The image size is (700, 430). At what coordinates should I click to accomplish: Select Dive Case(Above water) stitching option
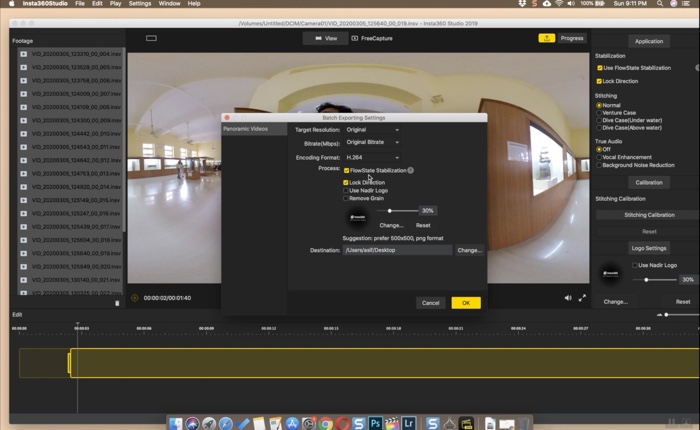point(599,128)
